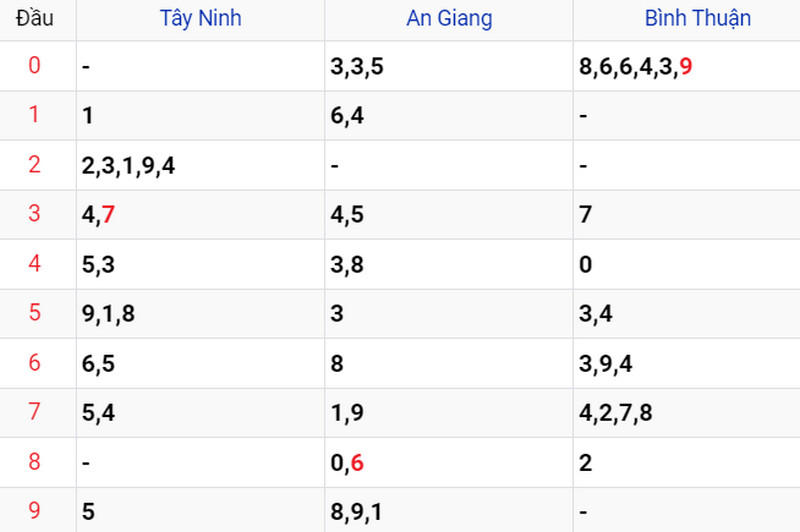This screenshot has height=532, width=800.
Task: Click the An Giang cell 1,9
Action: [347, 413]
